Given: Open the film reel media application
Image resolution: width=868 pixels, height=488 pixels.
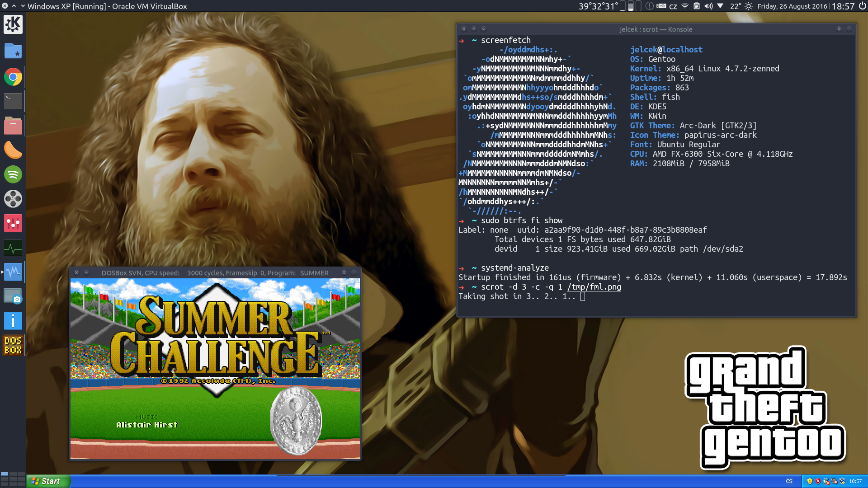Looking at the screenshot, I should click(13, 199).
